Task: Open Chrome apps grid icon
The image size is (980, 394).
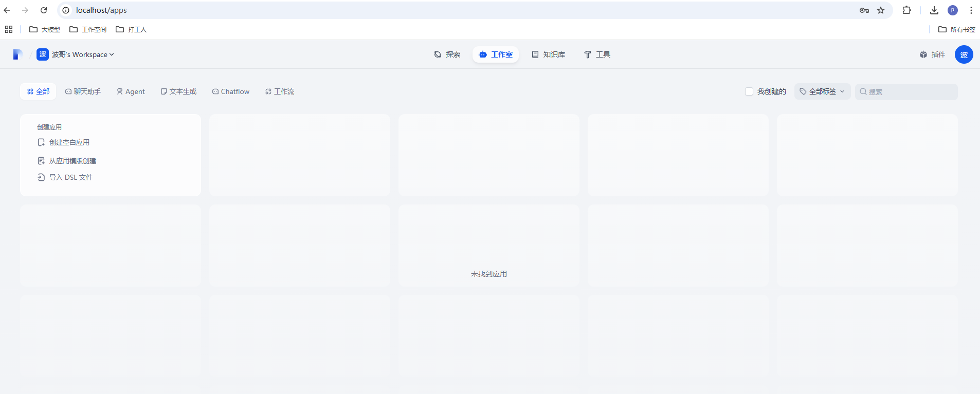Action: tap(9, 29)
